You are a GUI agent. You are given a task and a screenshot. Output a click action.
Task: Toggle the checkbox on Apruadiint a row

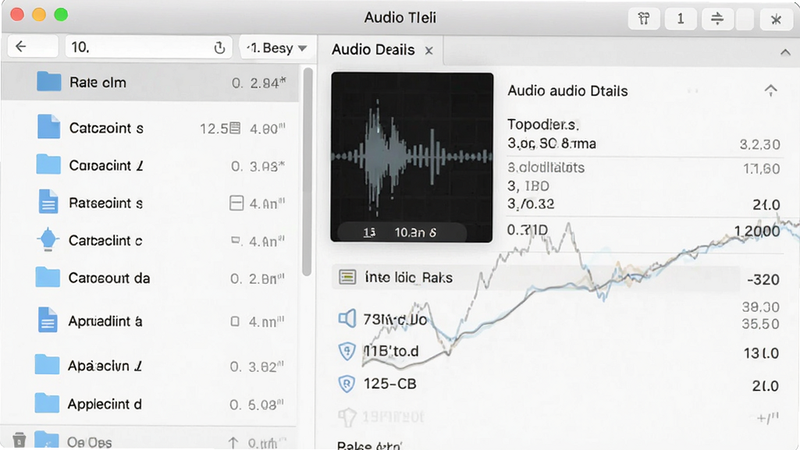coord(235,321)
